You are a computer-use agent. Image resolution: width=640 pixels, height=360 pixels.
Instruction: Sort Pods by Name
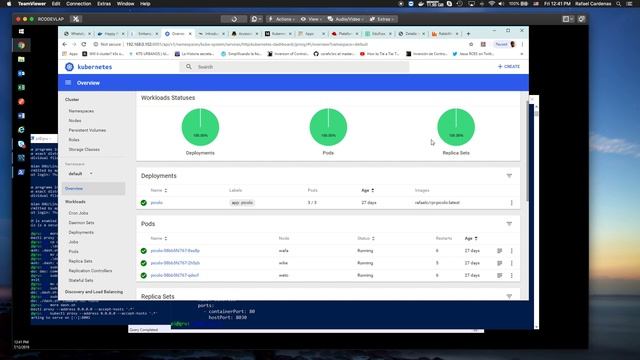pyautogui.click(x=158, y=238)
